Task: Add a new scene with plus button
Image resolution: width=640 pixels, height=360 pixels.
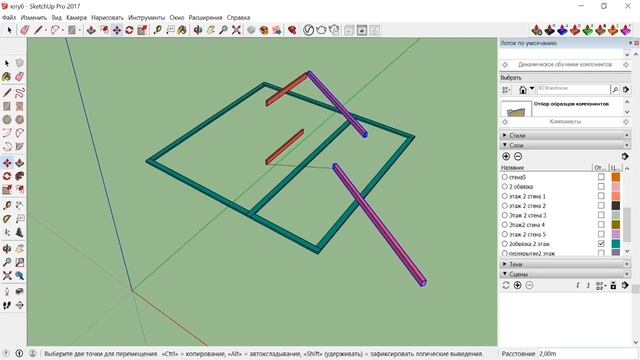Action: pos(518,285)
